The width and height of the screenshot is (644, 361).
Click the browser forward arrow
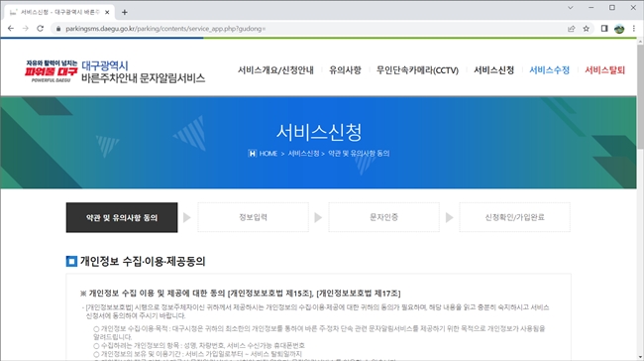[x=26, y=29]
